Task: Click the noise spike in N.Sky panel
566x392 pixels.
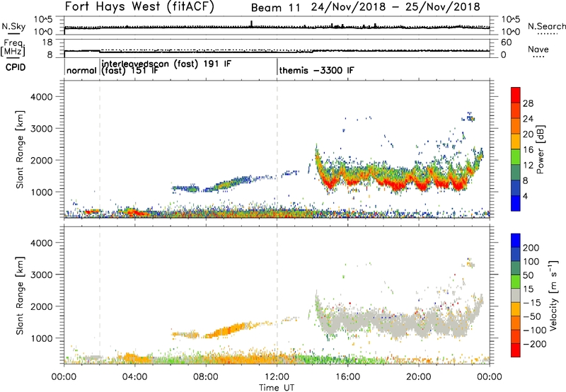Action: 252,24
